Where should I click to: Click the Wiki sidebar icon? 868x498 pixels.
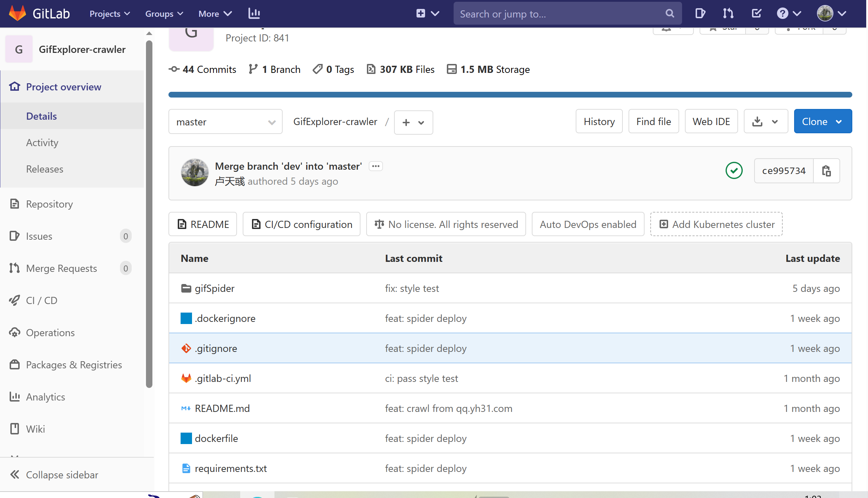[x=15, y=429]
